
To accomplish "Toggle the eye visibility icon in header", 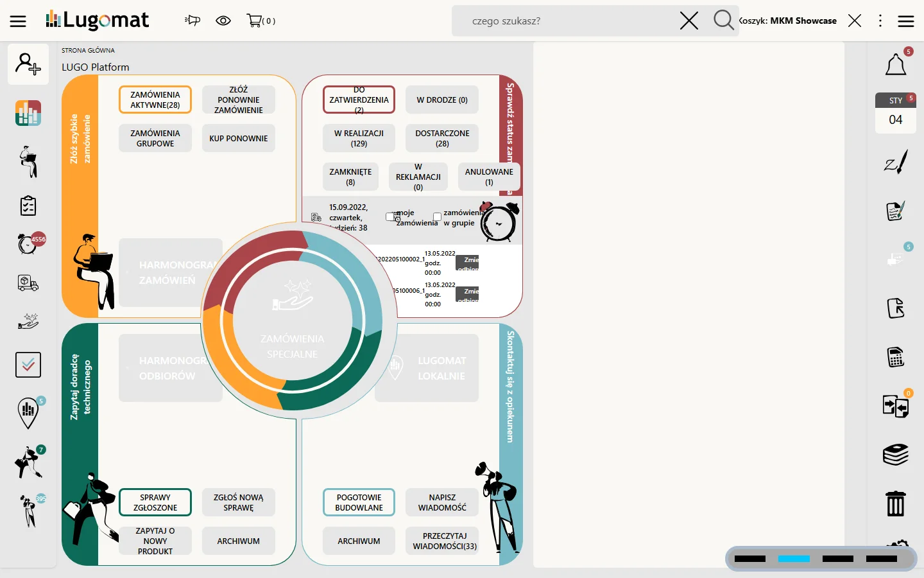I will (223, 21).
